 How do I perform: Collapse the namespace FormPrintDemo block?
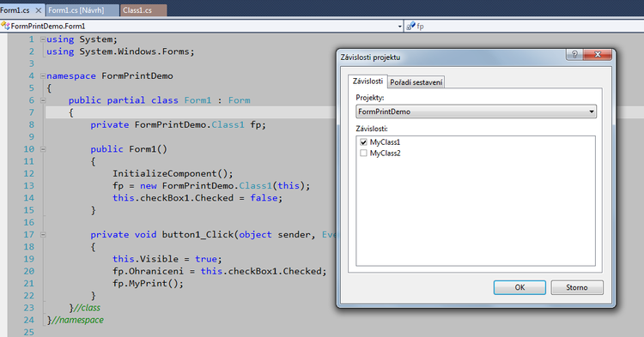pos(43,75)
